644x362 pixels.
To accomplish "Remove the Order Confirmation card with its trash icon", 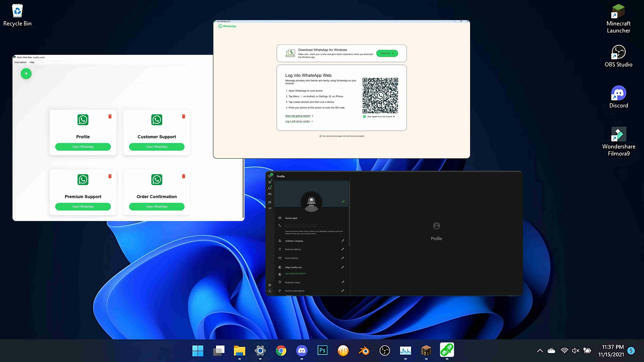I will (183, 176).
